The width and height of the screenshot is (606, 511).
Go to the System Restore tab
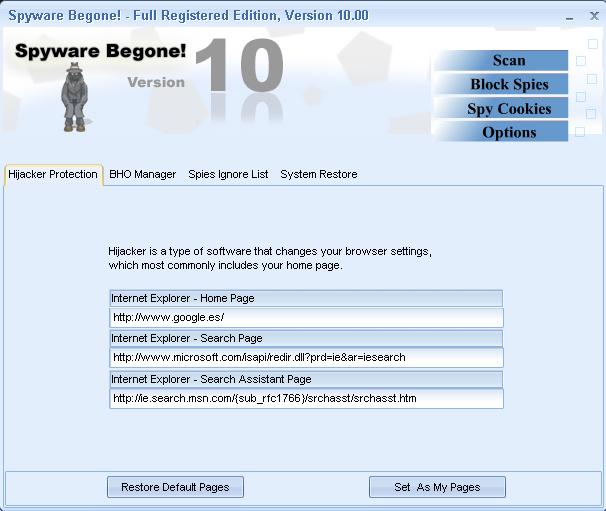[x=319, y=174]
